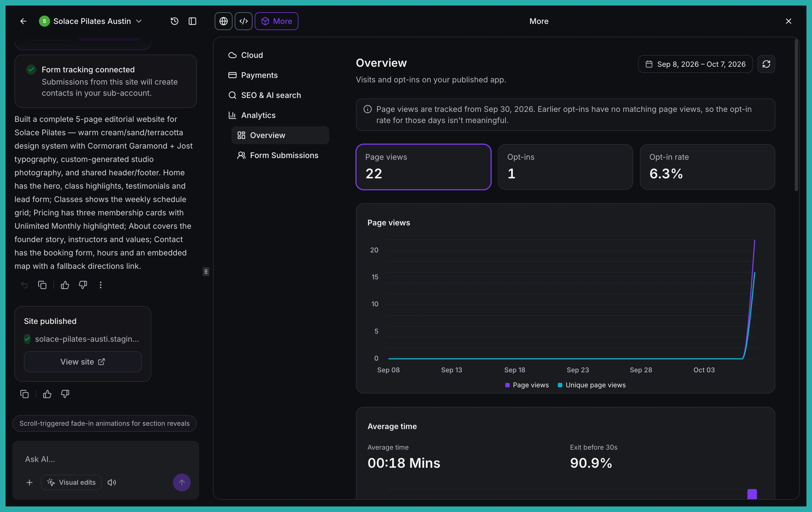Choose scroll-triggered fade-in animations suggestion
Screen dimensions: 812x512
[x=105, y=424]
